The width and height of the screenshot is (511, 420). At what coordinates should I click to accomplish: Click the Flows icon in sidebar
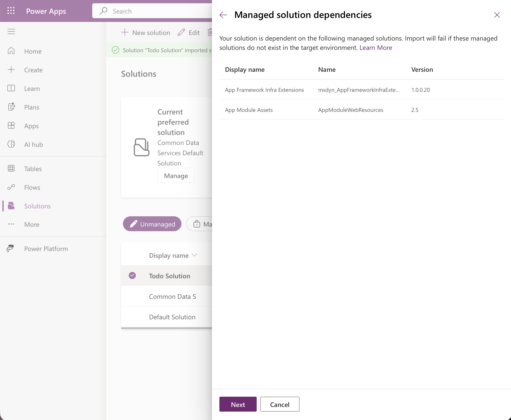11,187
